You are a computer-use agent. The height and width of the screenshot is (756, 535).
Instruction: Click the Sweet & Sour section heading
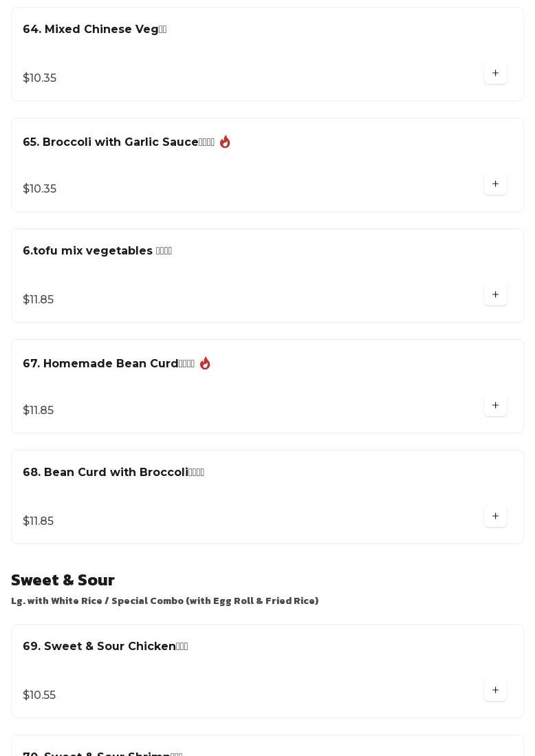point(63,580)
